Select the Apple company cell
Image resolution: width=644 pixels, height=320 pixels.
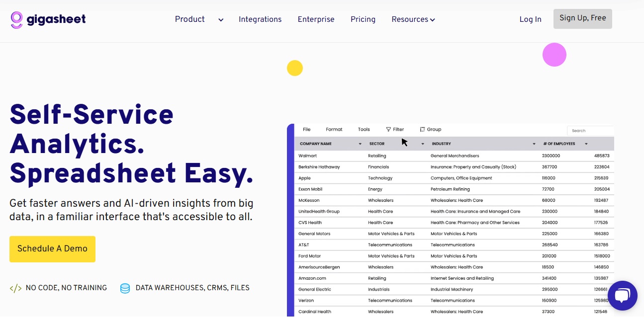(x=304, y=178)
